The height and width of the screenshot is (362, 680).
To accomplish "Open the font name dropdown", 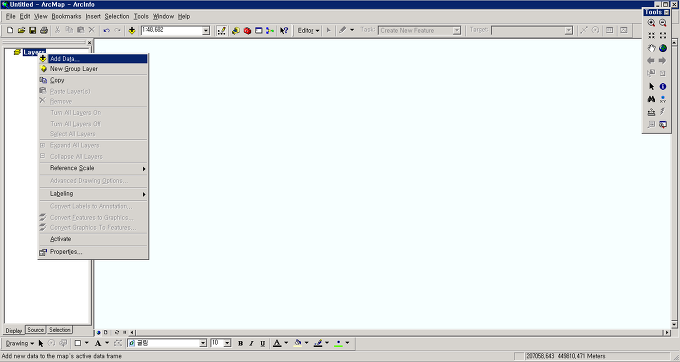I will (x=203, y=343).
